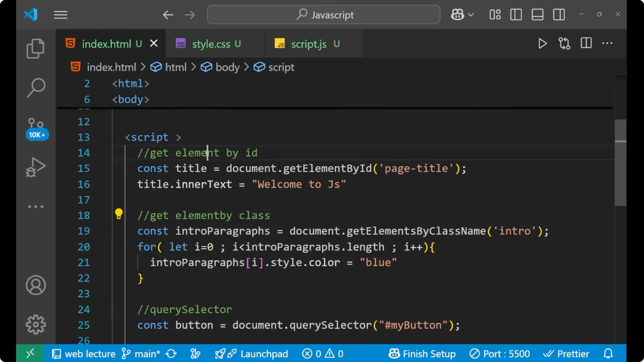Image resolution: width=644 pixels, height=362 pixels.
Task: Click Finish Setup in the status bar
Action: [422, 353]
